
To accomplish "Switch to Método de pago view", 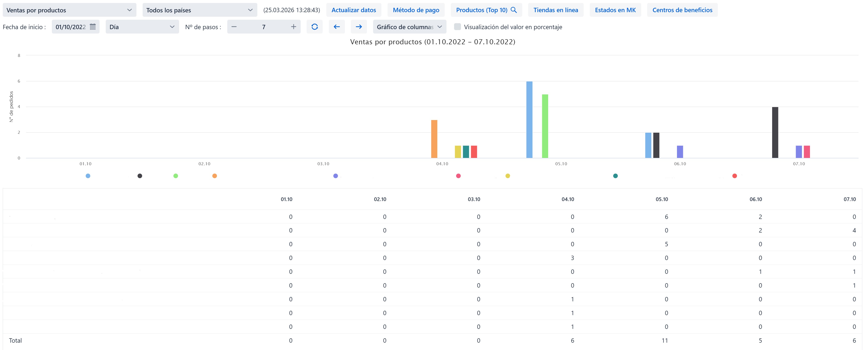I will click(416, 10).
